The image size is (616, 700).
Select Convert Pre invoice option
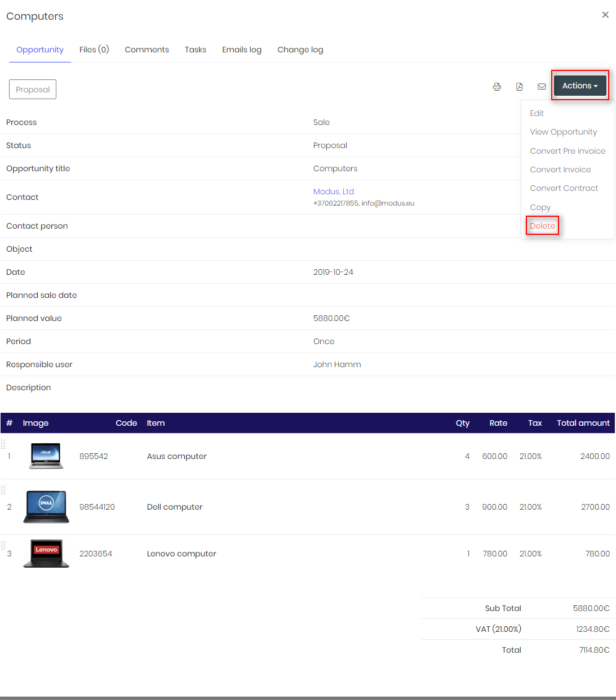click(568, 151)
